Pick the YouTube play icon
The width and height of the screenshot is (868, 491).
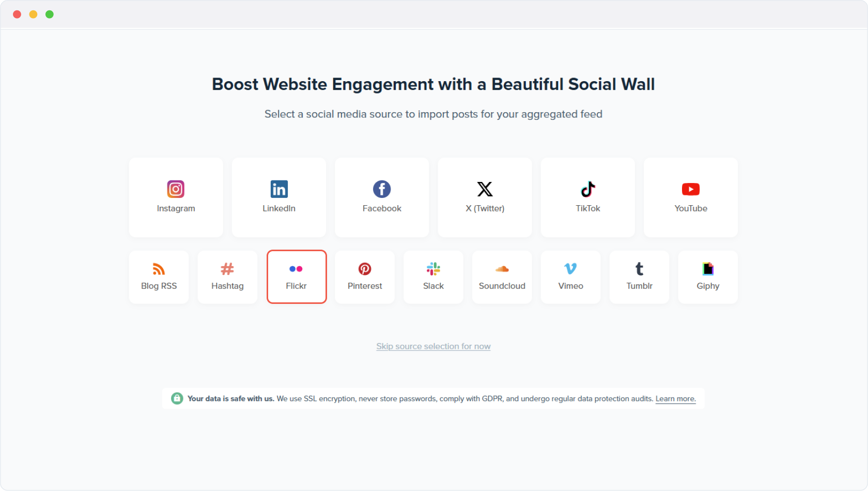691,189
